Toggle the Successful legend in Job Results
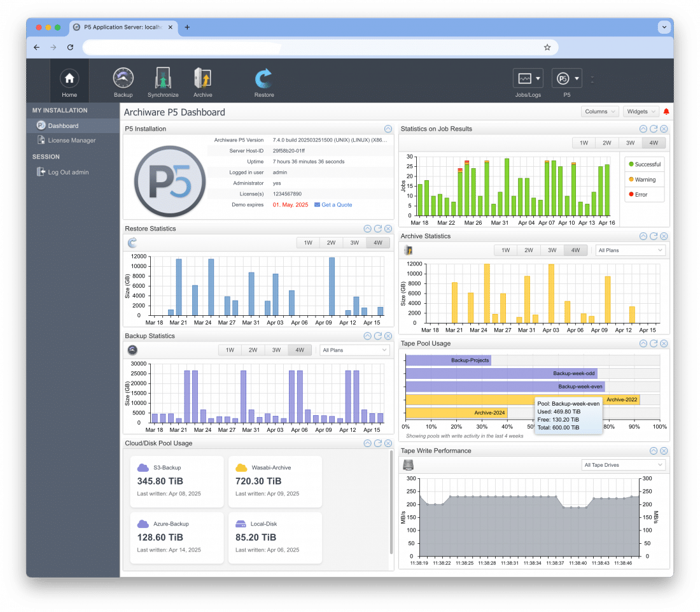This screenshot has height=612, width=700. click(x=644, y=164)
